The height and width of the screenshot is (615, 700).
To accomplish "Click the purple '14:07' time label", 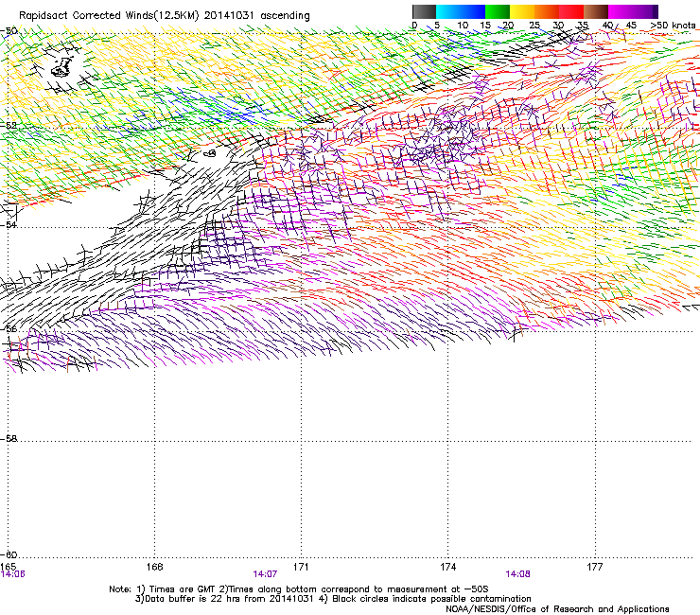I will pos(265,574).
